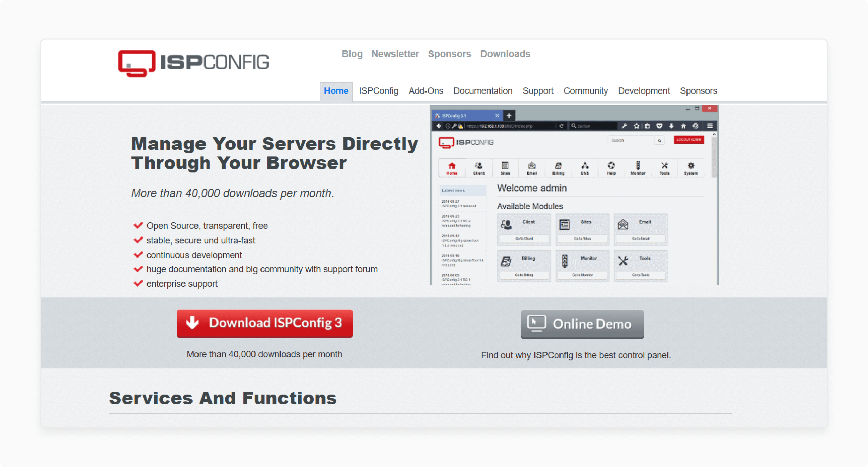The image size is (868, 467).
Task: Open the gray Sponsors link beside Newsletter
Action: click(x=449, y=54)
